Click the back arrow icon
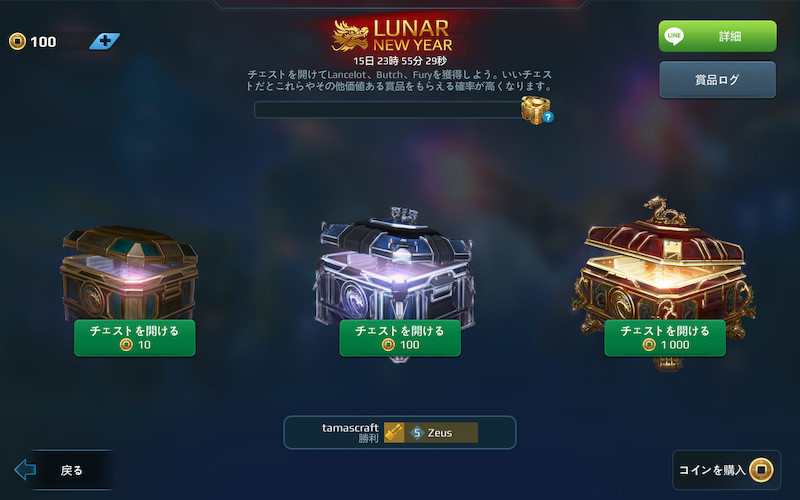800x500 pixels. 25,469
